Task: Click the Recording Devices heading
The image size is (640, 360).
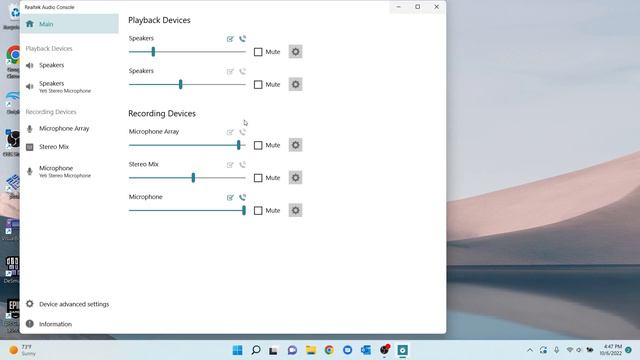Action: pyautogui.click(x=162, y=113)
